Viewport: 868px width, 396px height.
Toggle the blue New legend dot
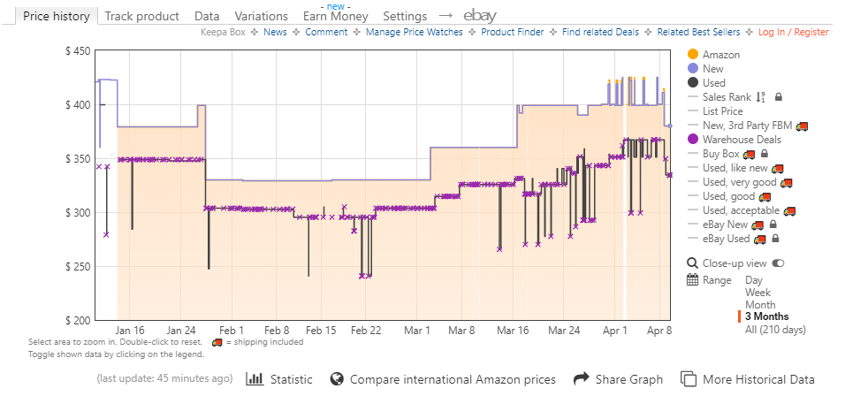[x=692, y=69]
